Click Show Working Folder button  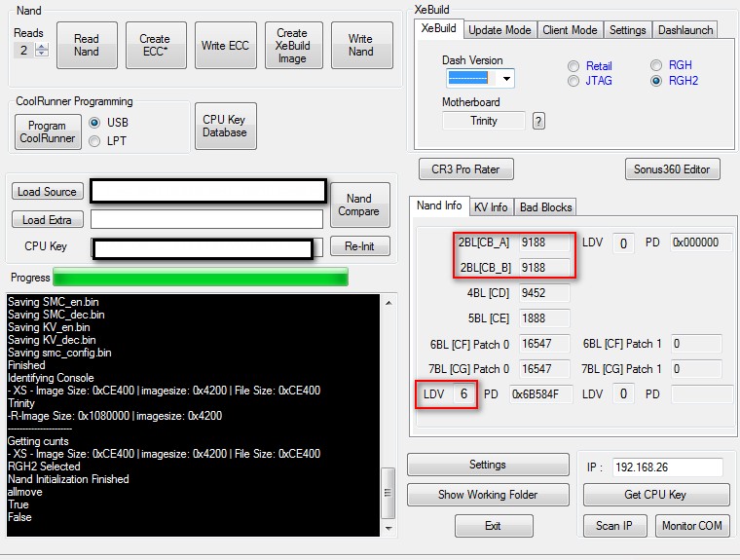point(488,495)
